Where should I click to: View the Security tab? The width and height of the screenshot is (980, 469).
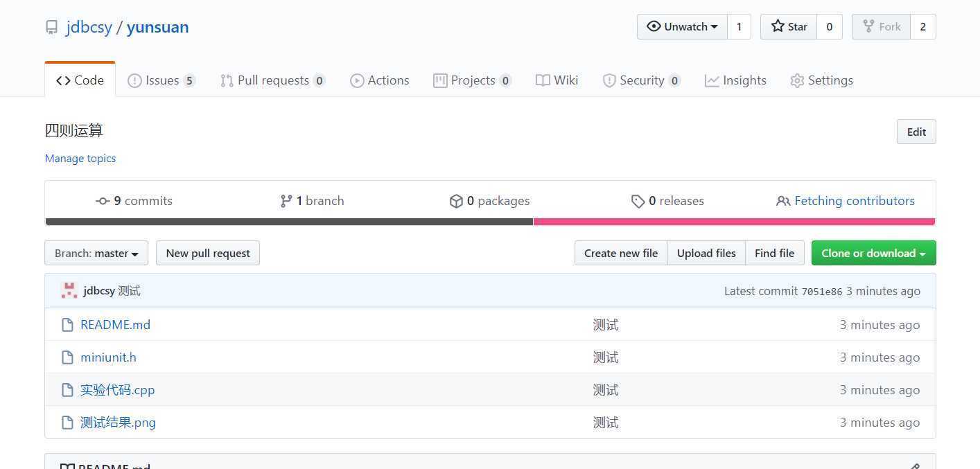[x=642, y=80]
